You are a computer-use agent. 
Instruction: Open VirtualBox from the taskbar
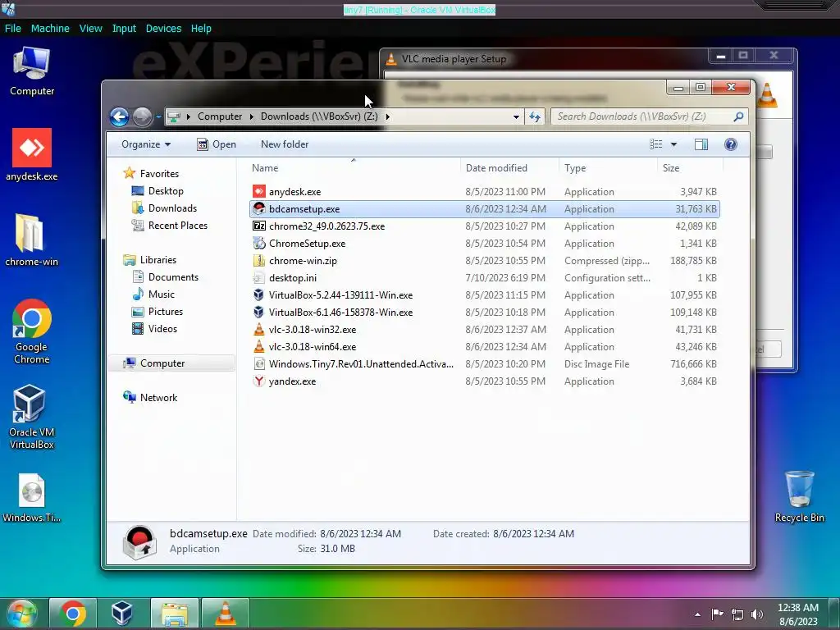click(x=122, y=614)
